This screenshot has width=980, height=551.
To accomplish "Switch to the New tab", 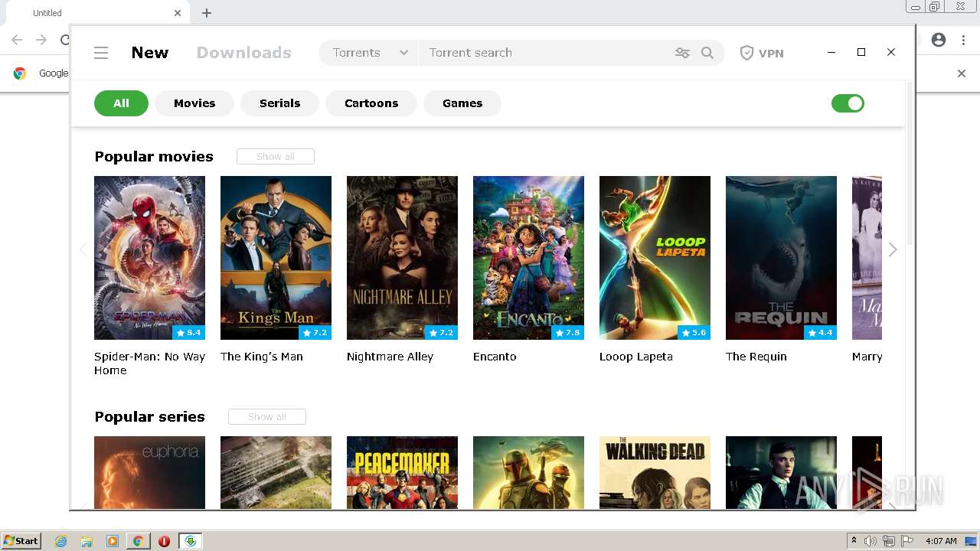I will pyautogui.click(x=150, y=53).
